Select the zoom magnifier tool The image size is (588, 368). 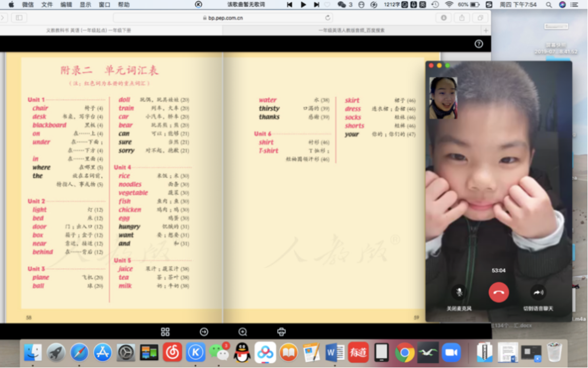(x=242, y=332)
